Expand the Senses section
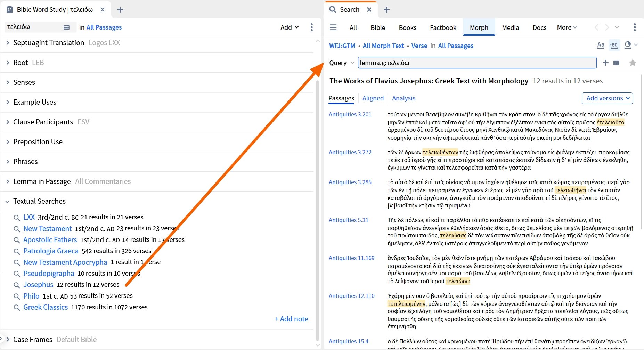Screen dimensions: 644x350 coord(8,82)
